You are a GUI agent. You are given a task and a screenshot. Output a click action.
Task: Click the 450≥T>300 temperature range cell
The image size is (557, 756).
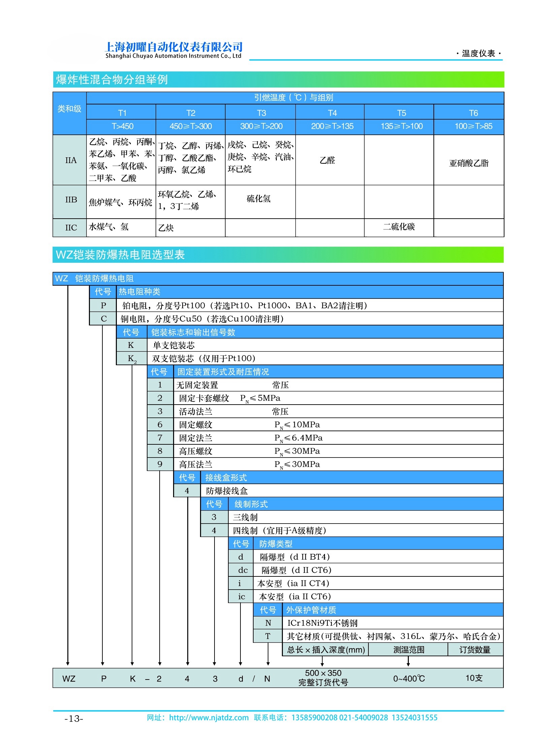click(191, 126)
